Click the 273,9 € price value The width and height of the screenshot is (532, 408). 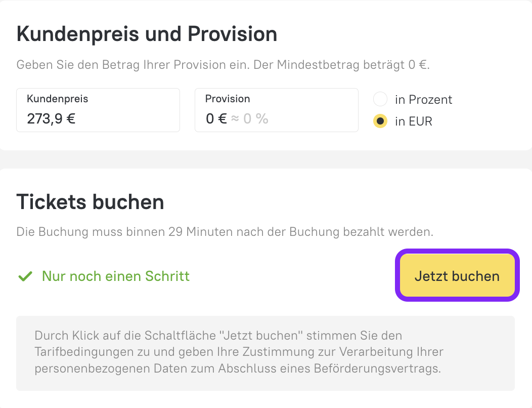[x=51, y=119]
